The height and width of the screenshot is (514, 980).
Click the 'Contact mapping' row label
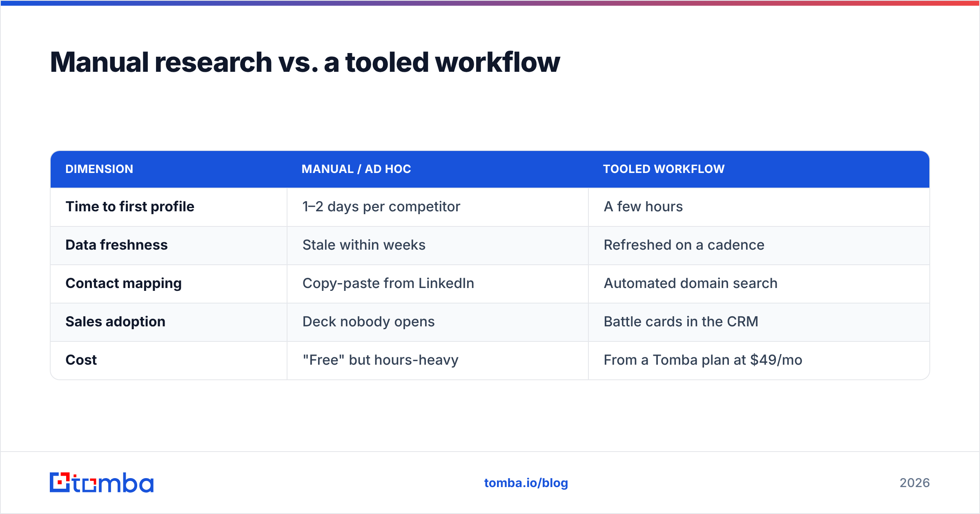click(x=169, y=284)
